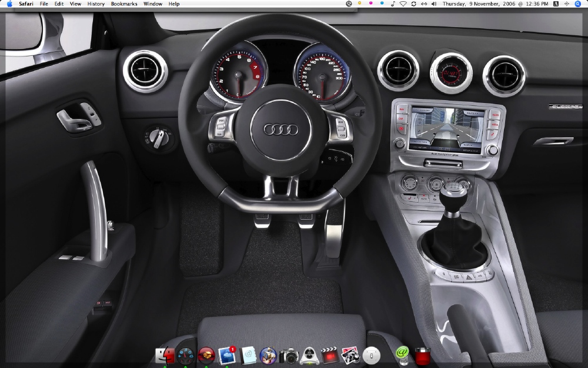
Task: Open the photos-with-loupe Preview icon
Action: [x=350, y=355]
